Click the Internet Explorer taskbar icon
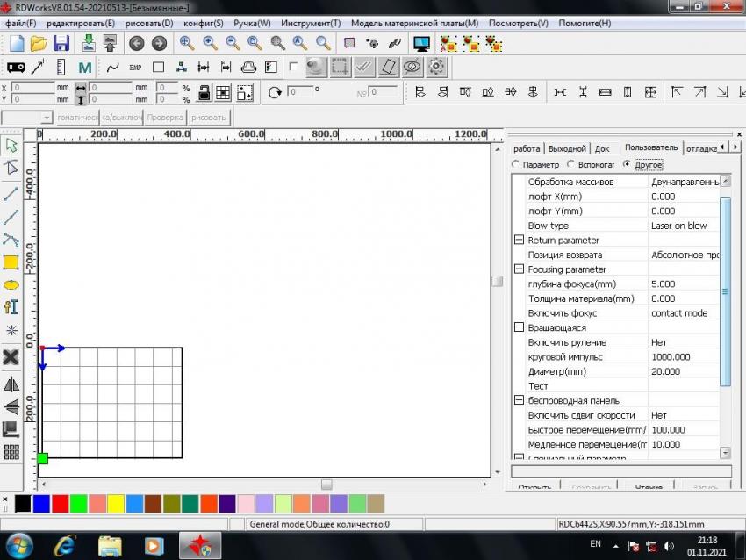 click(64, 545)
